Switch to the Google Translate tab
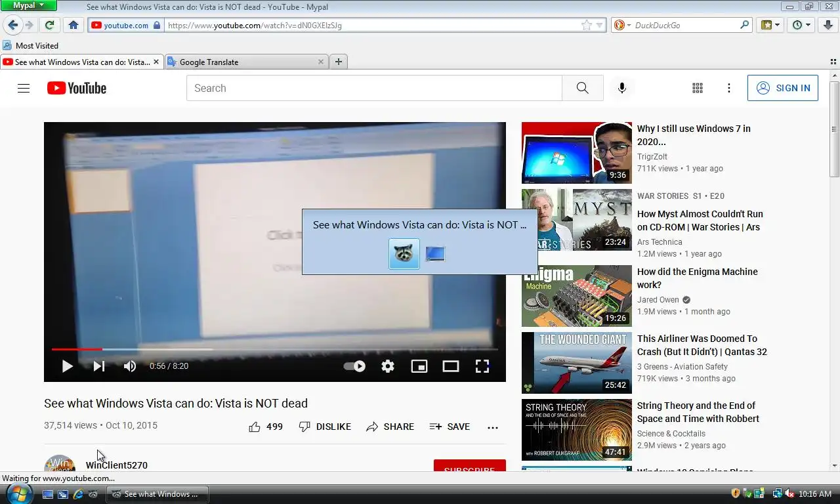Image resolution: width=840 pixels, height=504 pixels. click(x=247, y=62)
